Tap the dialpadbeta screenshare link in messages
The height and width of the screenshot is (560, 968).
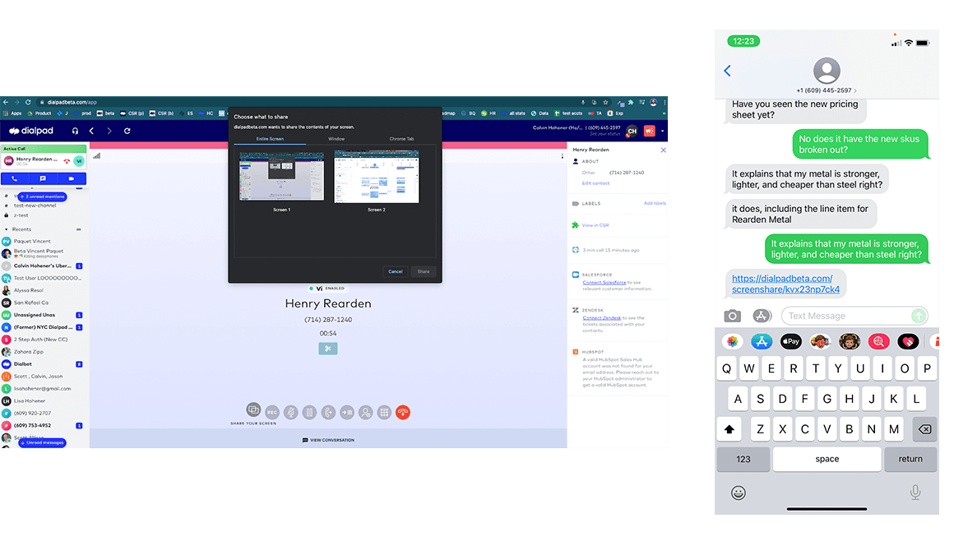(x=785, y=284)
